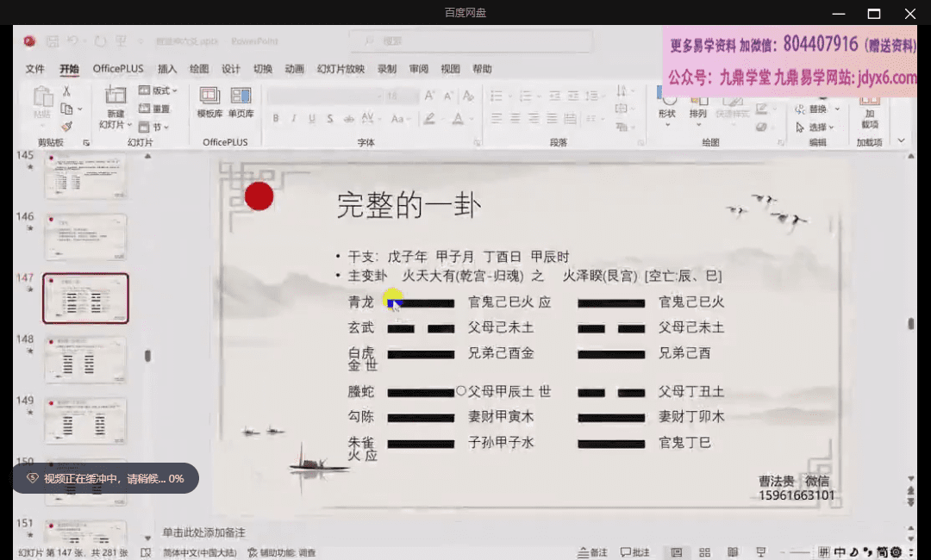Click the Cut scissors icon

point(66,91)
